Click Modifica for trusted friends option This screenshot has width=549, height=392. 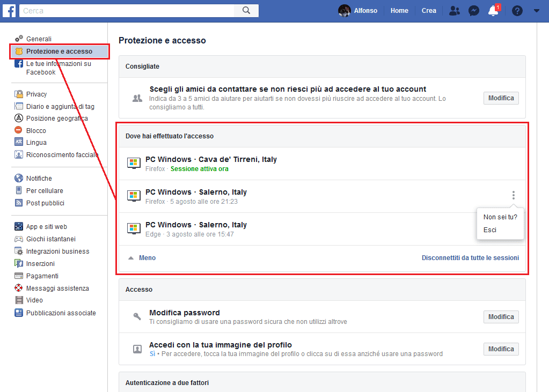[501, 98]
